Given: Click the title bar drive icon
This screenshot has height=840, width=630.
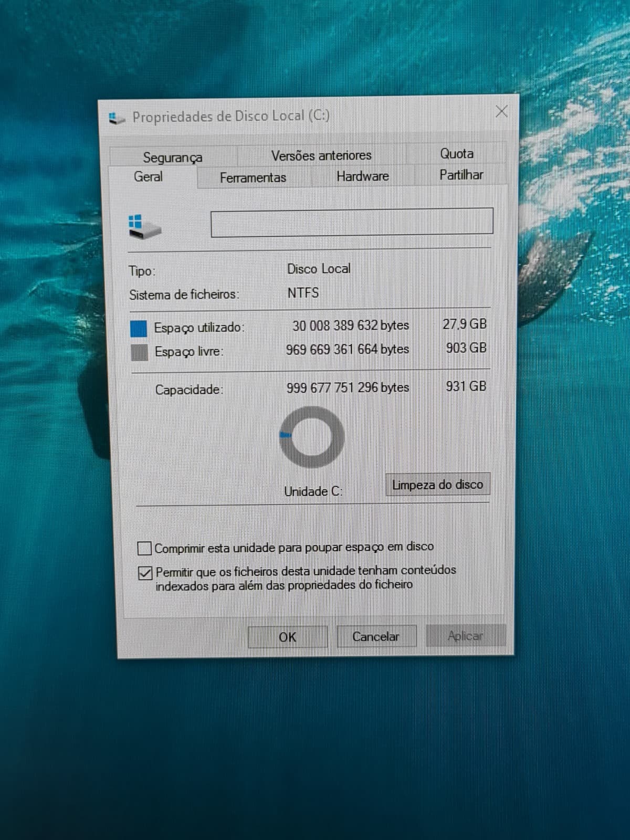Looking at the screenshot, I should [117, 118].
